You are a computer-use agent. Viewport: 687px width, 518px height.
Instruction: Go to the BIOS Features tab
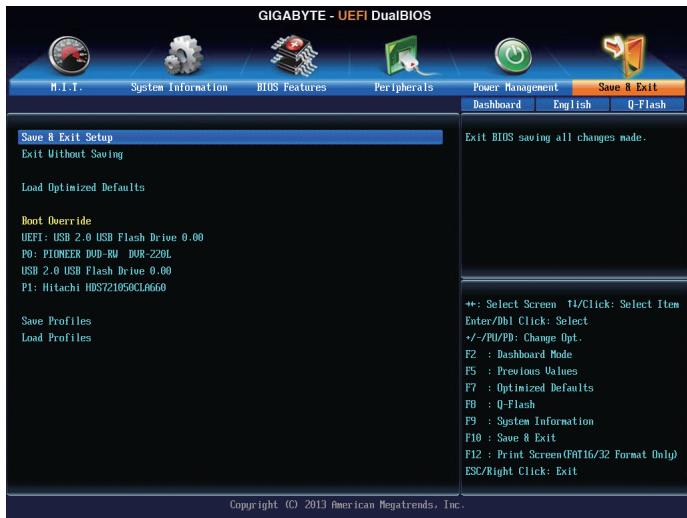[x=291, y=87]
